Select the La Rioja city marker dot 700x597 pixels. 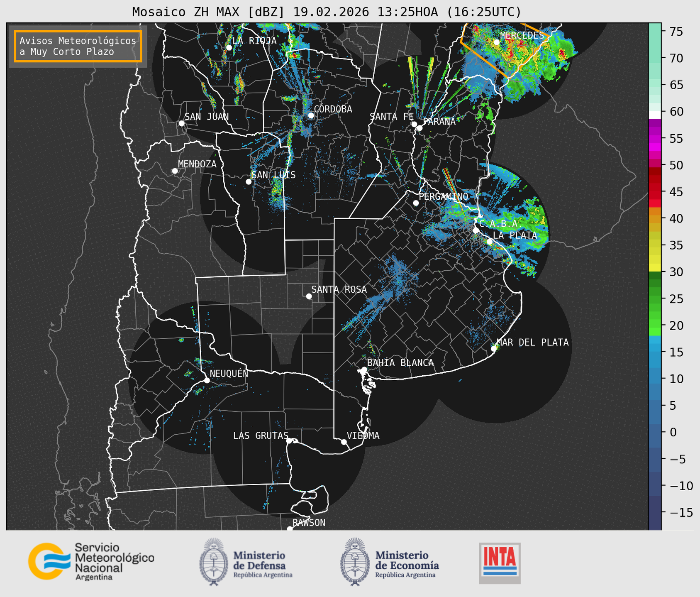(x=229, y=48)
